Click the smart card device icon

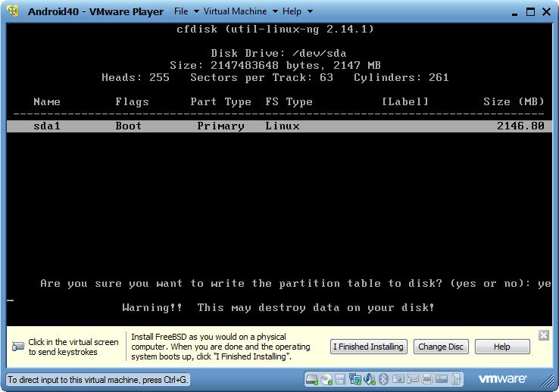tap(442, 379)
